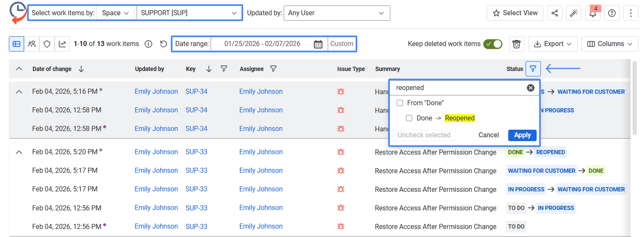Open the notifications bell icon

point(593,13)
